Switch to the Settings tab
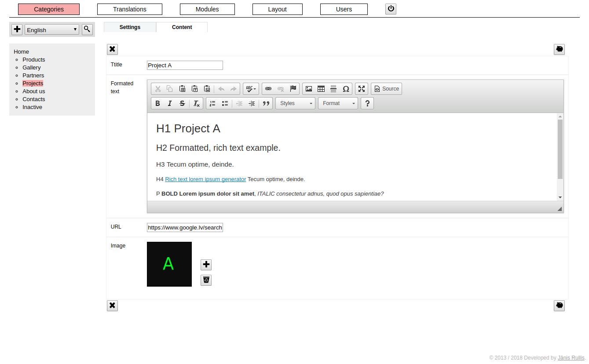The width and height of the screenshot is (589, 364). [x=130, y=27]
